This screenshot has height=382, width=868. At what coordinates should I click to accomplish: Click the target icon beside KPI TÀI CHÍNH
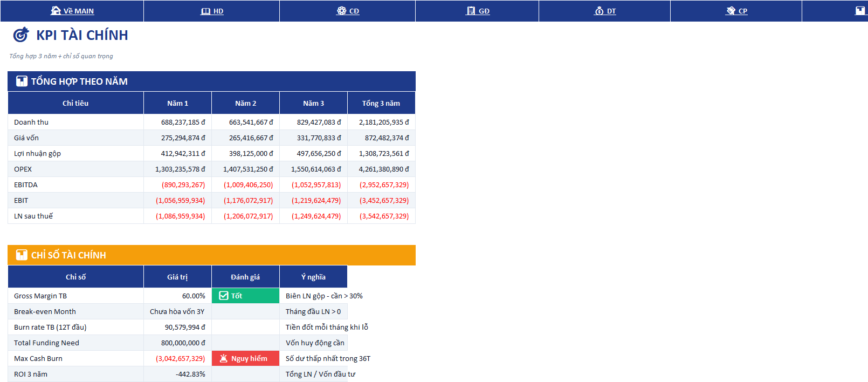coord(21,35)
